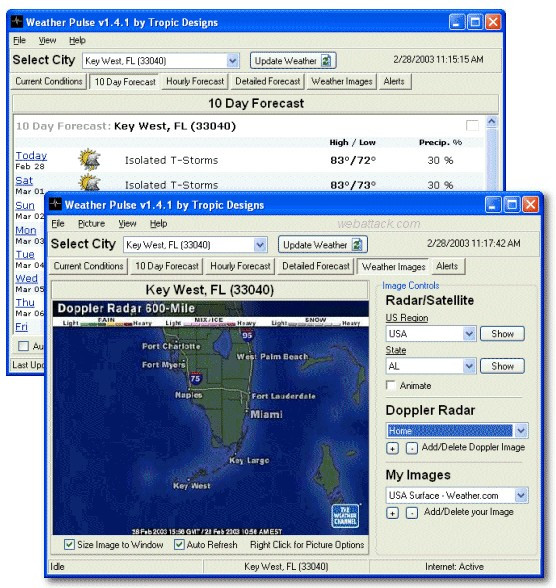Select Weather Images tab in back window

click(x=342, y=81)
